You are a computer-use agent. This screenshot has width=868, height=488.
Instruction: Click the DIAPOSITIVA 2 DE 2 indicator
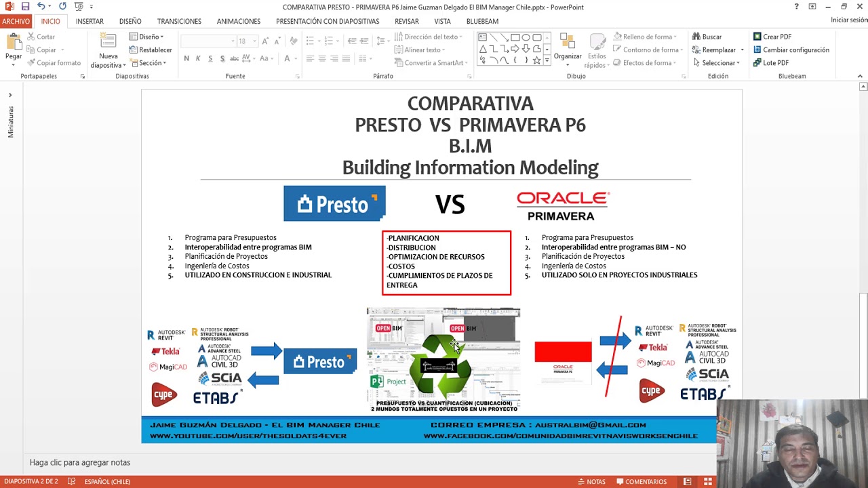31,481
